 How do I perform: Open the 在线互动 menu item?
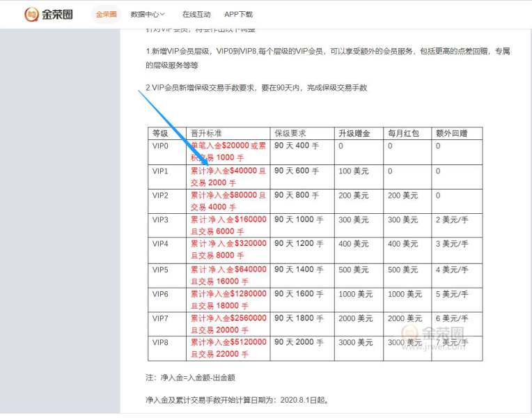[196, 14]
